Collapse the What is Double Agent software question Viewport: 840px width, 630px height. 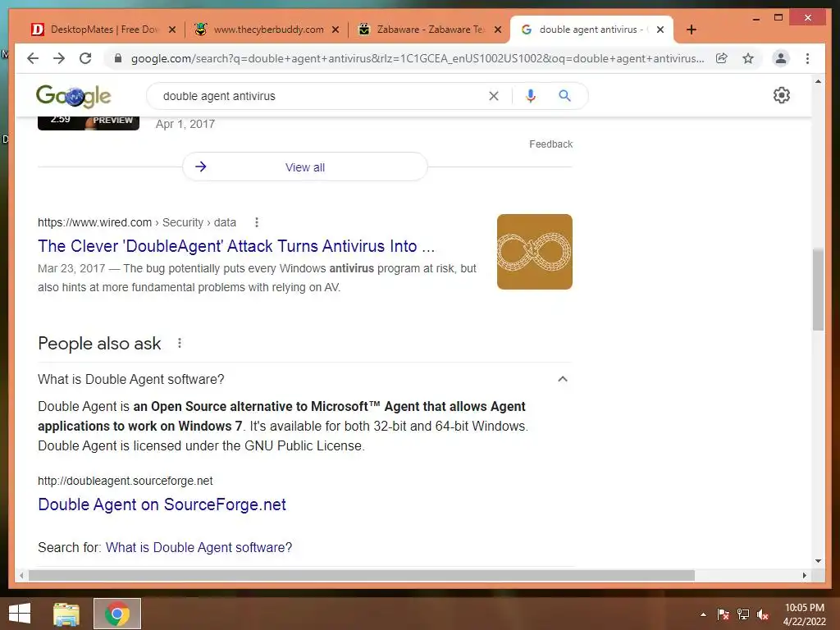tap(563, 379)
